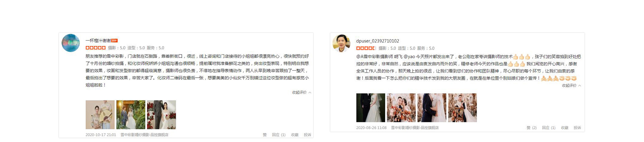Open the second photo in dpuser's review
Screen dimensions: 644x142
401,108
